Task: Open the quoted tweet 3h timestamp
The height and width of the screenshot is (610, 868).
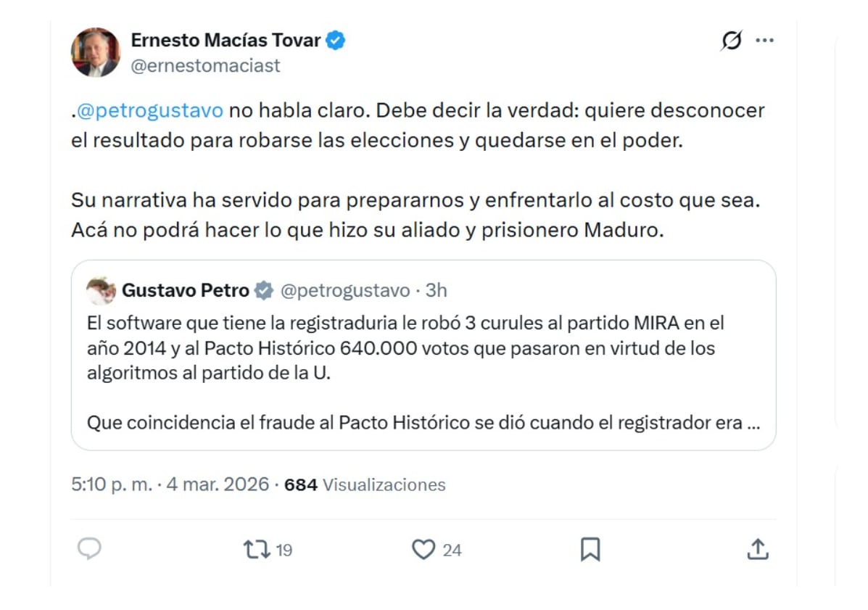Action: [x=435, y=290]
